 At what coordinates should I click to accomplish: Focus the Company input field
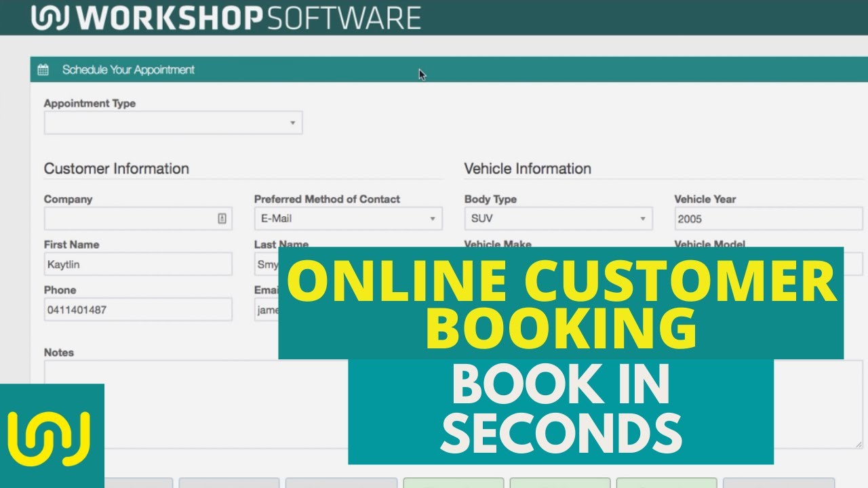pos(138,218)
